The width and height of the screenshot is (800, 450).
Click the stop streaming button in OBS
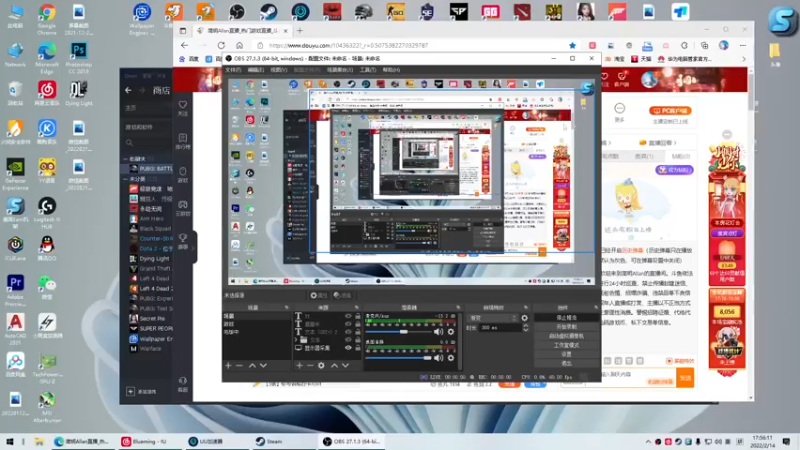(x=566, y=317)
